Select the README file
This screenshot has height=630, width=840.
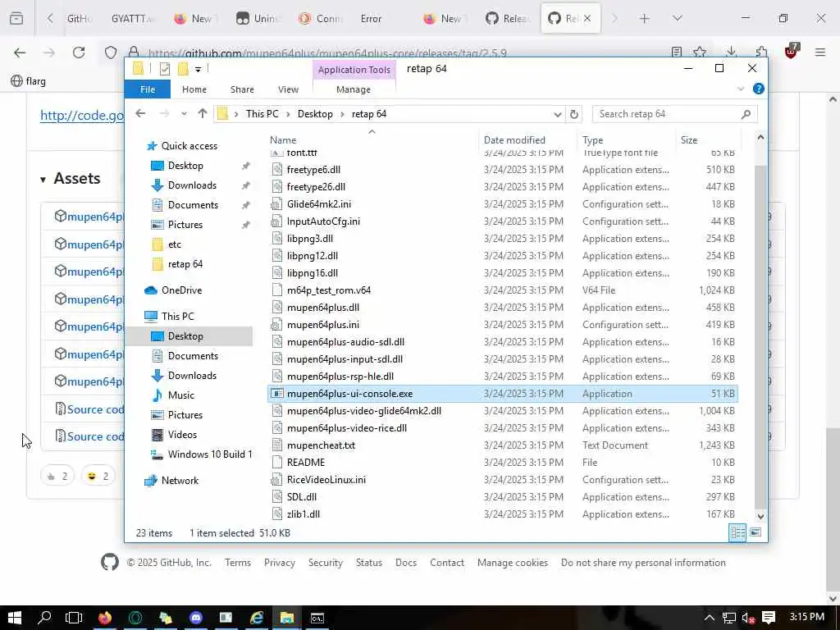coord(306,463)
